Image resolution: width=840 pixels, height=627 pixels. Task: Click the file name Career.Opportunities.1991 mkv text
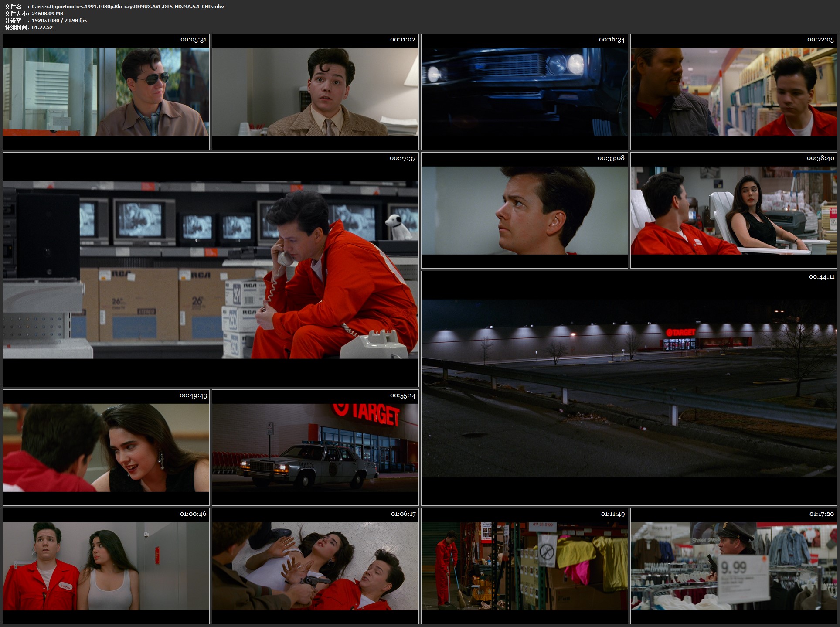[x=128, y=7]
